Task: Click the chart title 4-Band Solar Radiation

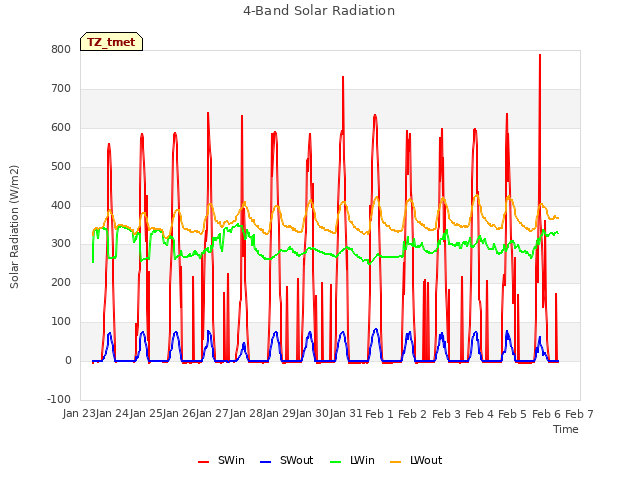Action: (x=319, y=11)
